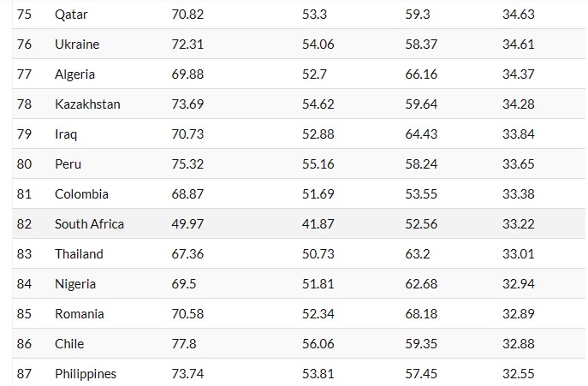
Task: Select the 68.18 value in Romania's row
Action: 421,314
